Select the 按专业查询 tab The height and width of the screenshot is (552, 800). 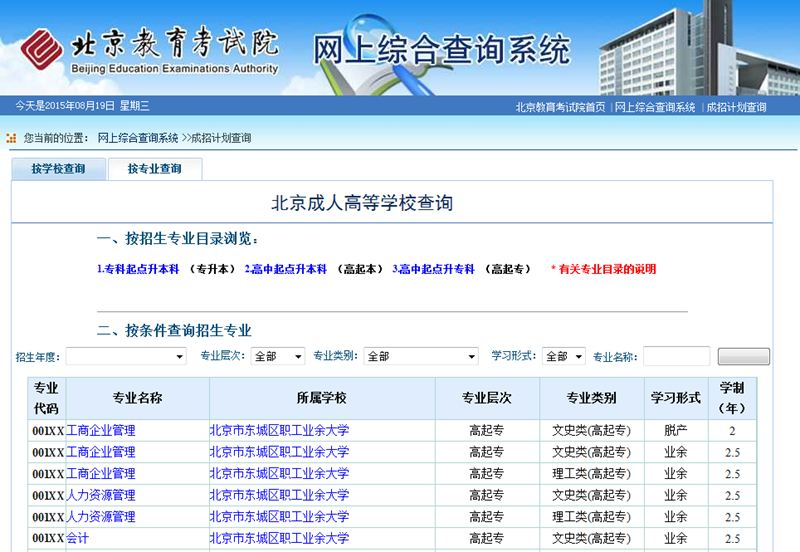(x=154, y=169)
